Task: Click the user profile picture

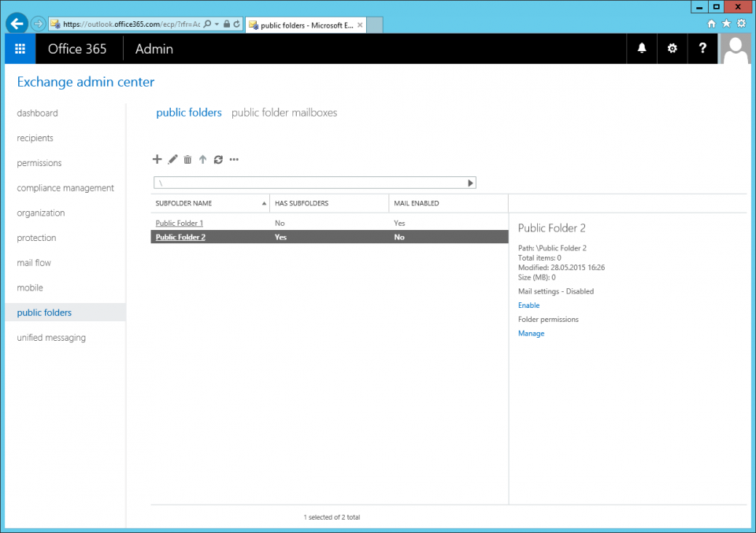Action: (x=735, y=48)
